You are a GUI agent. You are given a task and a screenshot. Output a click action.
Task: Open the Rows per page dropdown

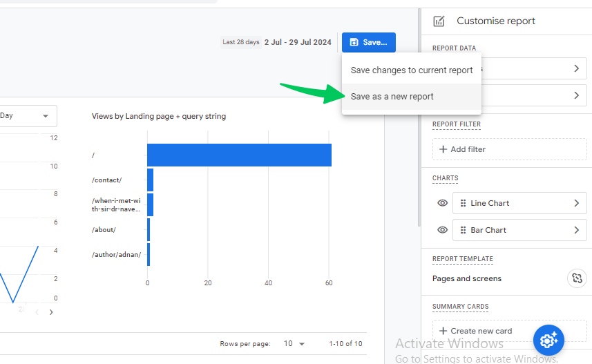(x=294, y=343)
